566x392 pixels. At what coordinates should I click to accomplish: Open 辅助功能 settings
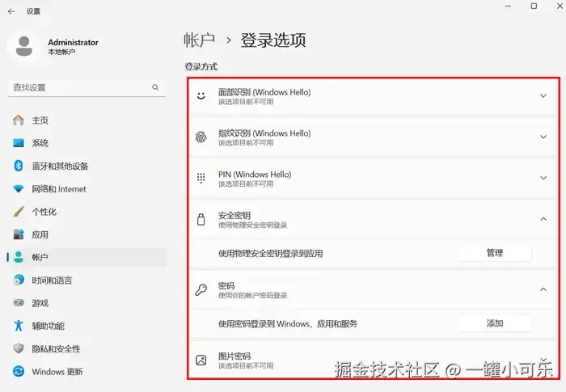(87, 326)
